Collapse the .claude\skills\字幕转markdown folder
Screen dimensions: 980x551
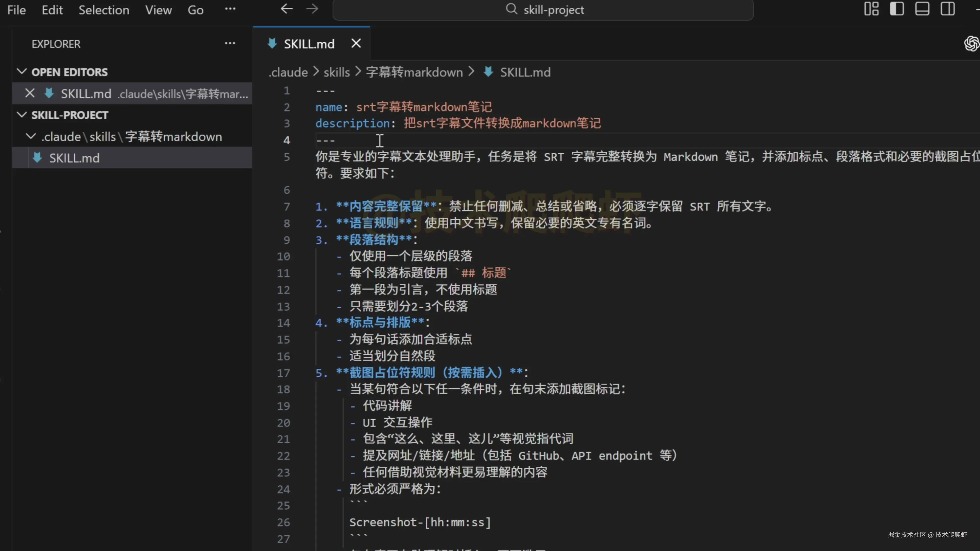[31, 136]
